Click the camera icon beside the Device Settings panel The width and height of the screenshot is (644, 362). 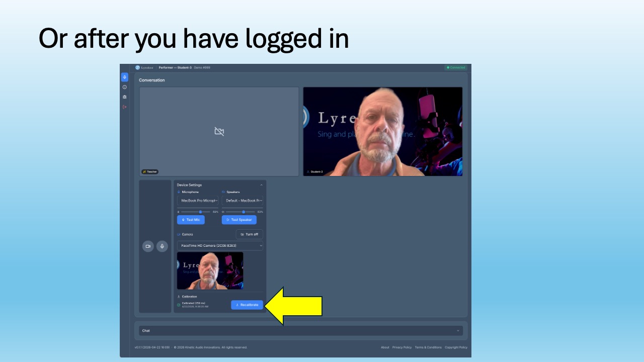(148, 246)
